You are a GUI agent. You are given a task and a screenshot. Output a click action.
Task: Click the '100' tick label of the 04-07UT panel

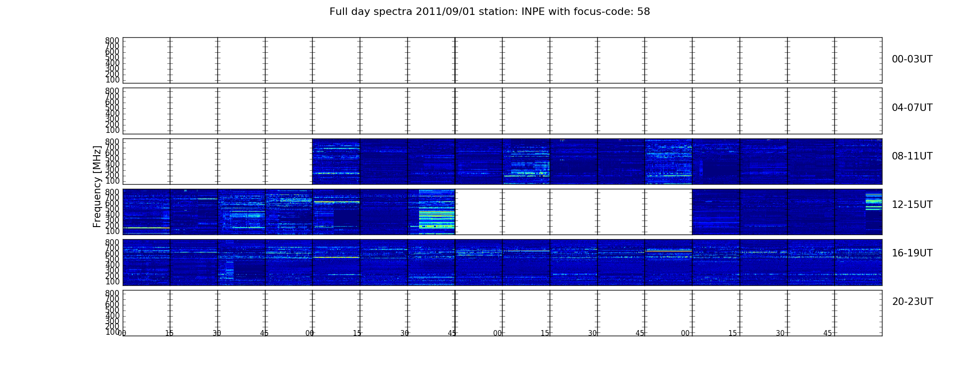tap(112, 130)
